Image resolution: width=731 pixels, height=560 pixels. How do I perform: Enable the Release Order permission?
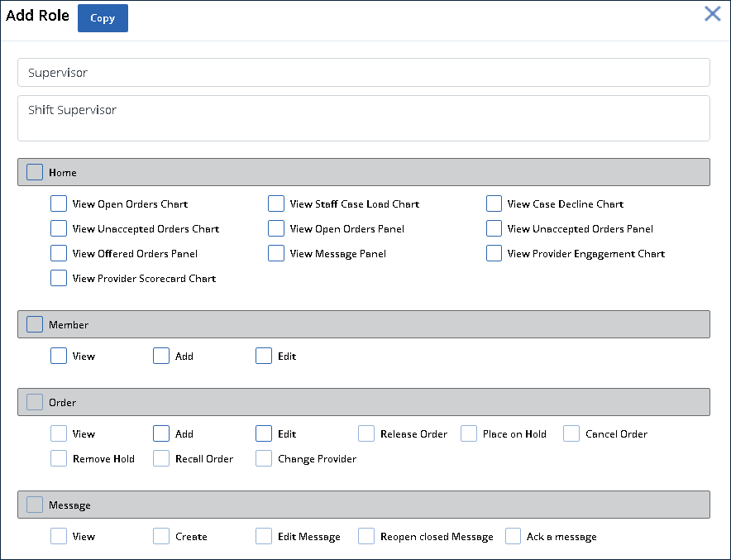(366, 433)
